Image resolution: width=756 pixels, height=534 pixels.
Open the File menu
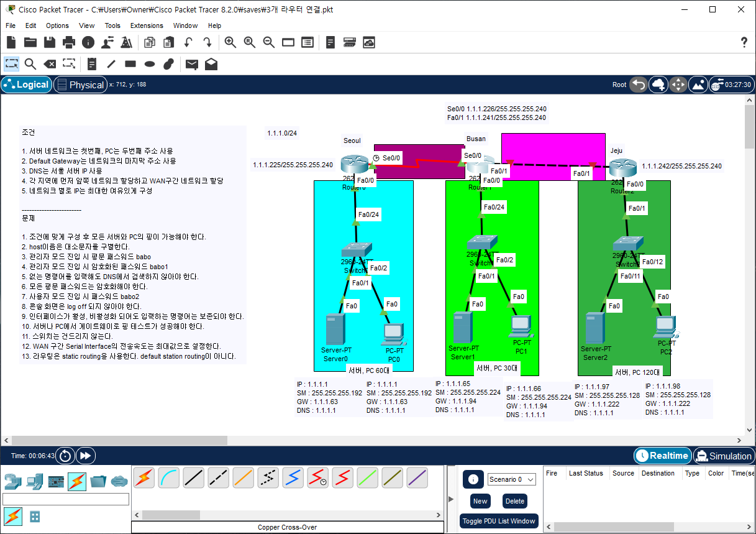(11, 25)
